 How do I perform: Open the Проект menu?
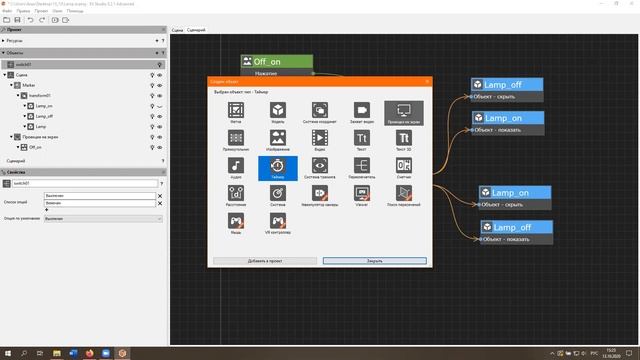click(x=41, y=11)
